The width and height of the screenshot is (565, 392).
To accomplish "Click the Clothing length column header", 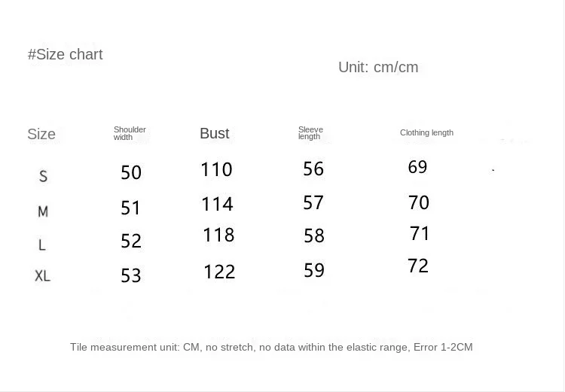I will click(426, 133).
